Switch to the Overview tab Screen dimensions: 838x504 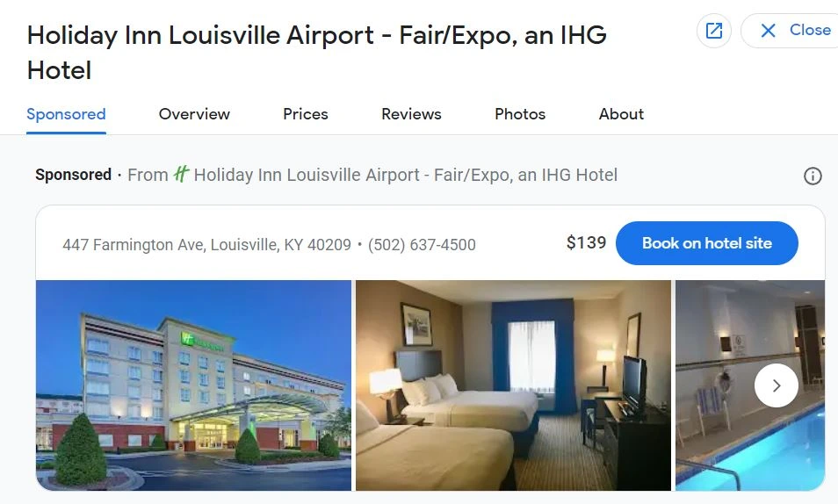pyautogui.click(x=194, y=114)
